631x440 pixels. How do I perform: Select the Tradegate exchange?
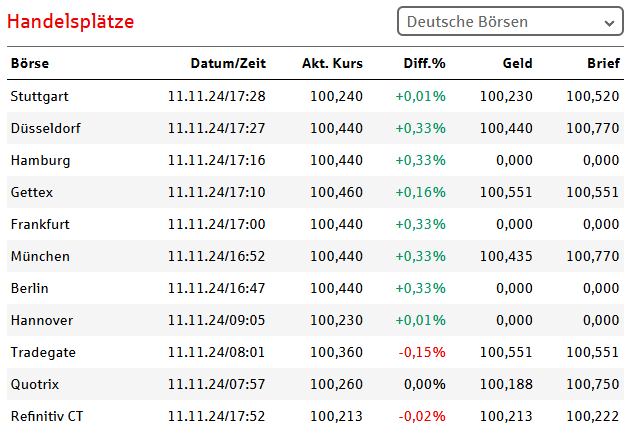coord(42,352)
